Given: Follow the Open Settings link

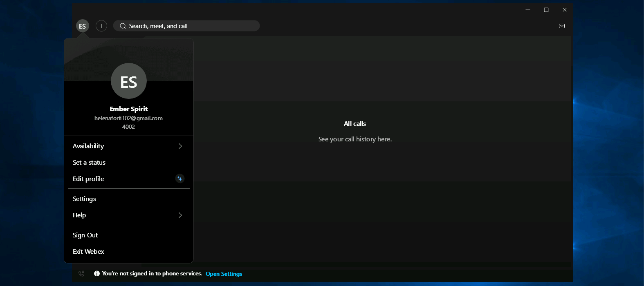Looking at the screenshot, I should 224,274.
